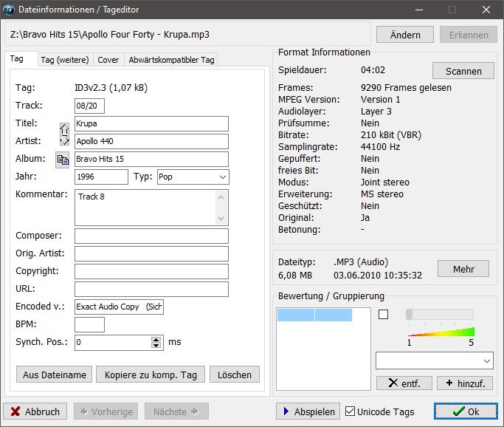Toggle the Unicode Tags checkbox
This screenshot has height=427, width=504.
tap(351, 411)
